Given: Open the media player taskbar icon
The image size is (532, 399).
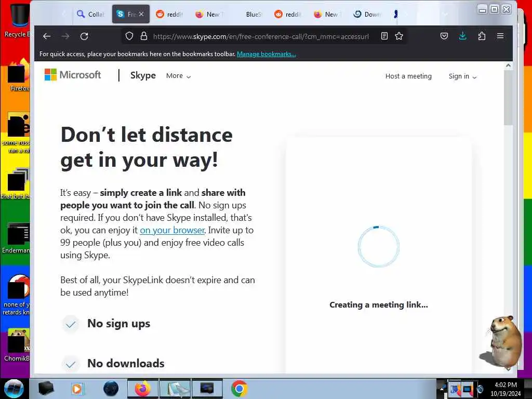Looking at the screenshot, I should click(x=77, y=389).
